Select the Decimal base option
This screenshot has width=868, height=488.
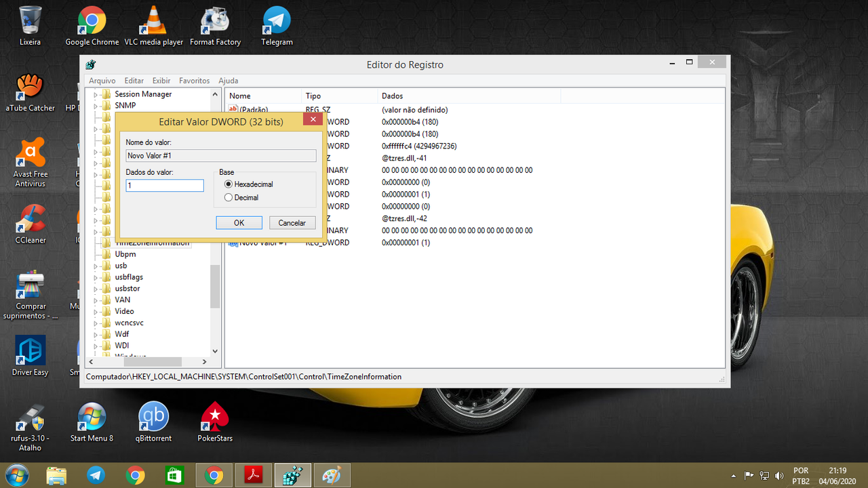click(x=242, y=198)
